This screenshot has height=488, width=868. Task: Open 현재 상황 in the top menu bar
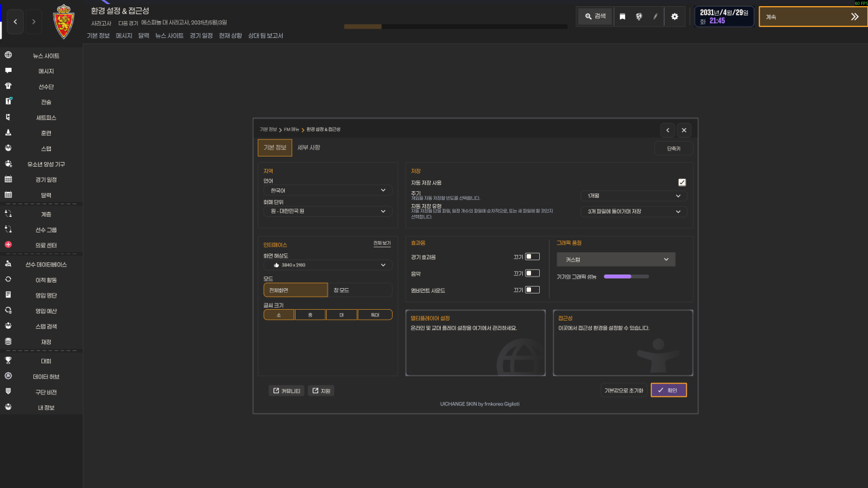(x=230, y=35)
